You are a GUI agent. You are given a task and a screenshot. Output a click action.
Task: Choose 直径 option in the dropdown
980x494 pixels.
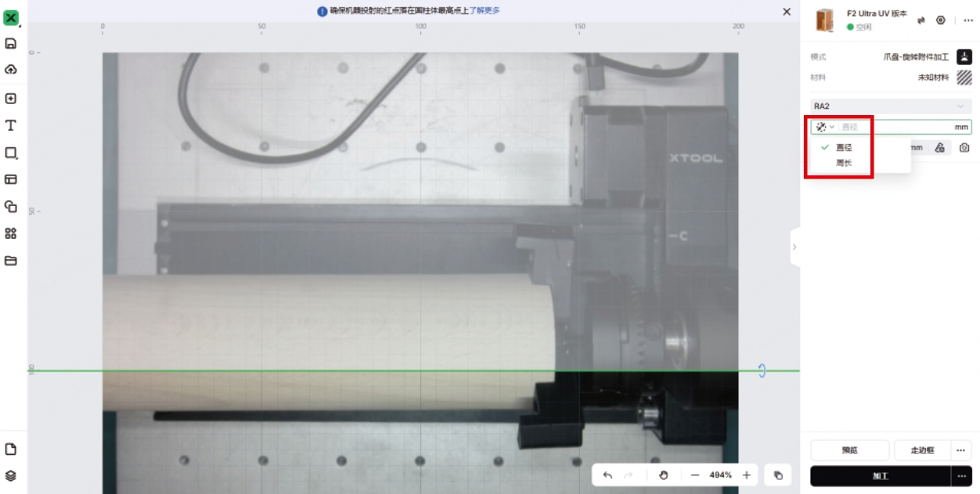pos(844,147)
